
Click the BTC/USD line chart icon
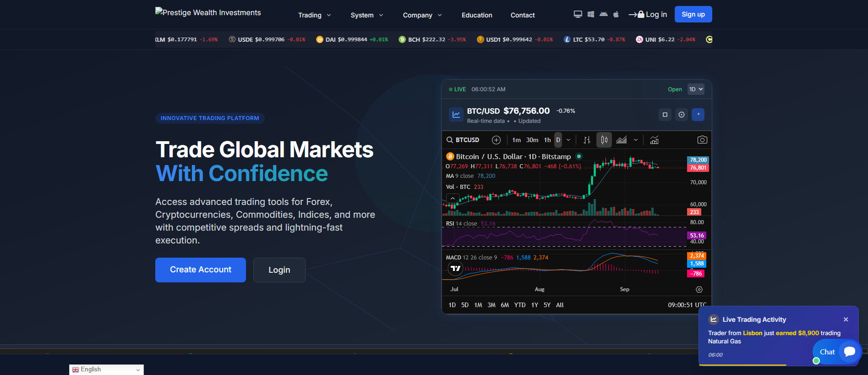pyautogui.click(x=456, y=115)
